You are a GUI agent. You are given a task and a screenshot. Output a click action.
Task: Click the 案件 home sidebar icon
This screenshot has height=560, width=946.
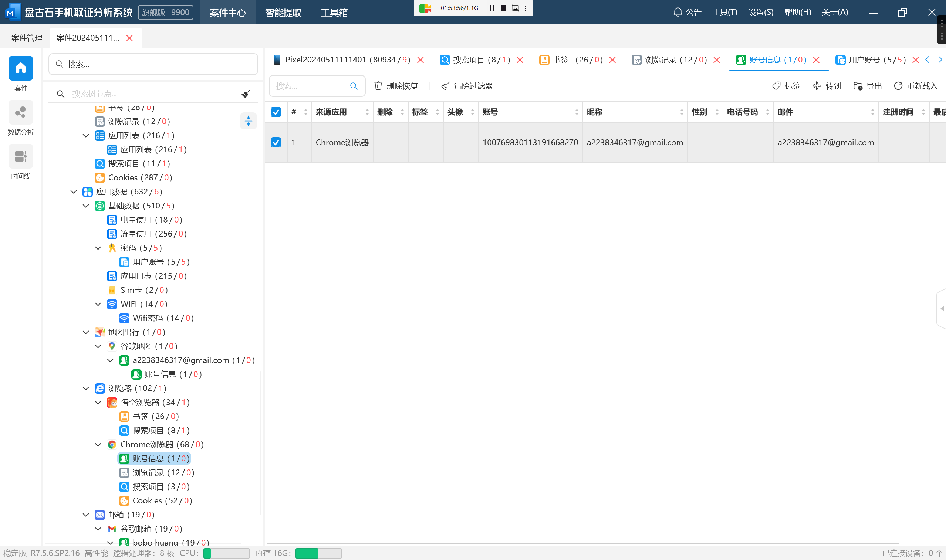coord(20,68)
